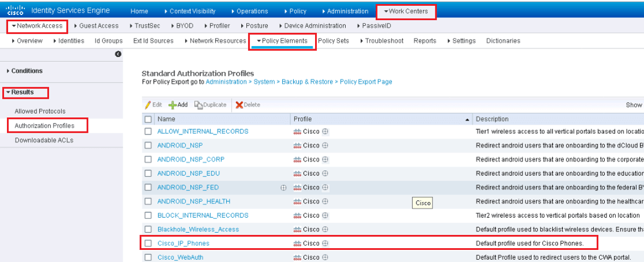This screenshot has height=262, width=644.
Task: Click profile target icon in ANDROID_NSP_HEALTH row
Action: point(325,201)
